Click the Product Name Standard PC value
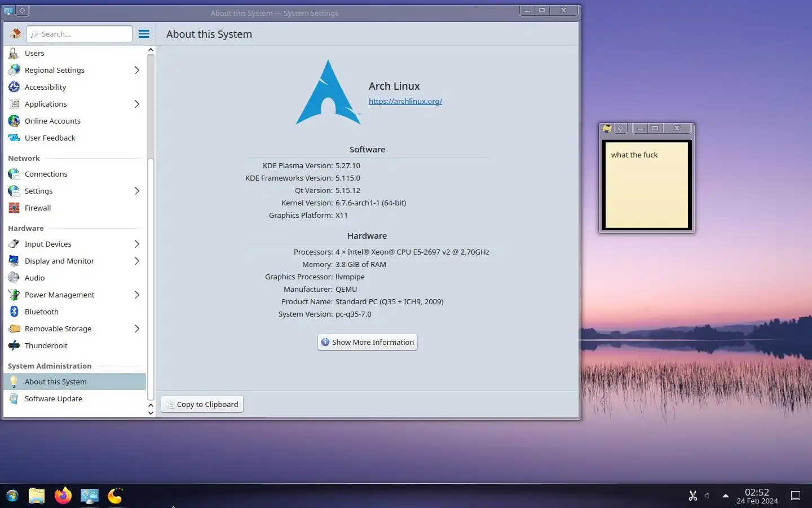Image resolution: width=812 pixels, height=508 pixels. [390, 301]
